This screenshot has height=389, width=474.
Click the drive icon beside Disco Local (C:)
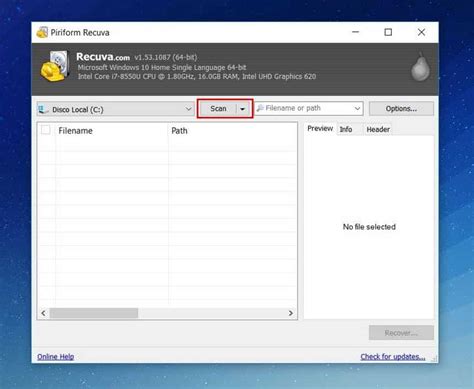coord(43,109)
